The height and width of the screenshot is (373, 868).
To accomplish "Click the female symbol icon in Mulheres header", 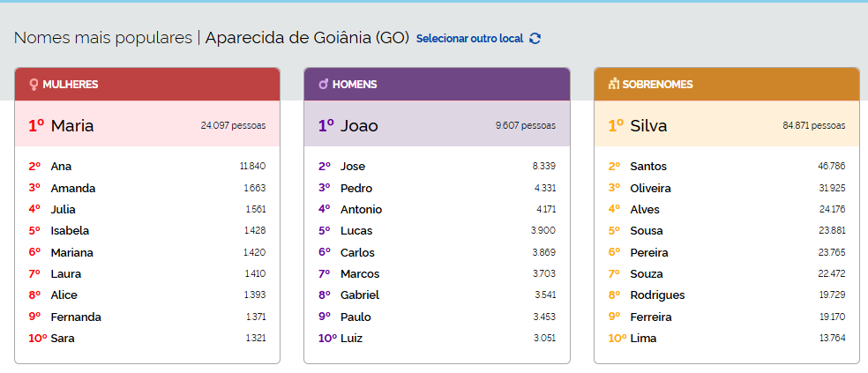I will 34,85.
